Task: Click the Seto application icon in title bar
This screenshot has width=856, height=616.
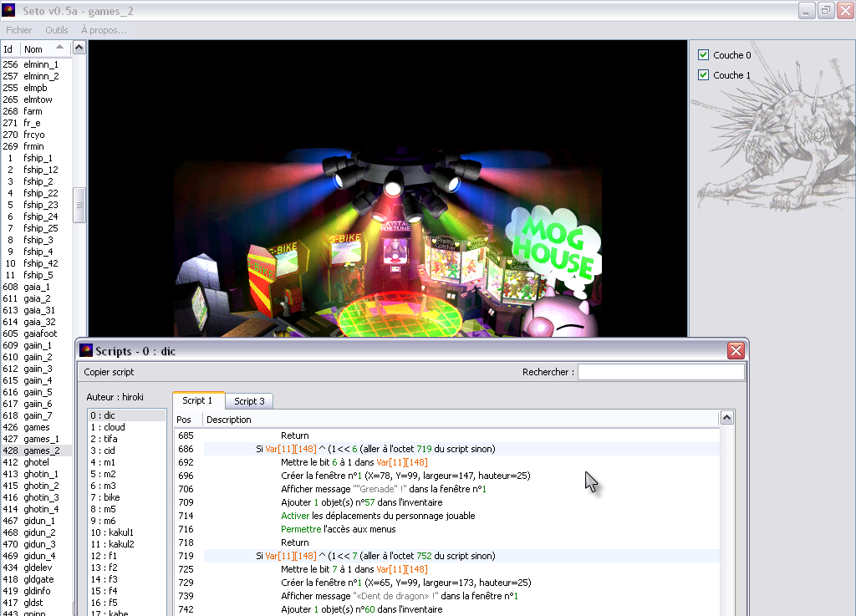Action: pos(8,10)
